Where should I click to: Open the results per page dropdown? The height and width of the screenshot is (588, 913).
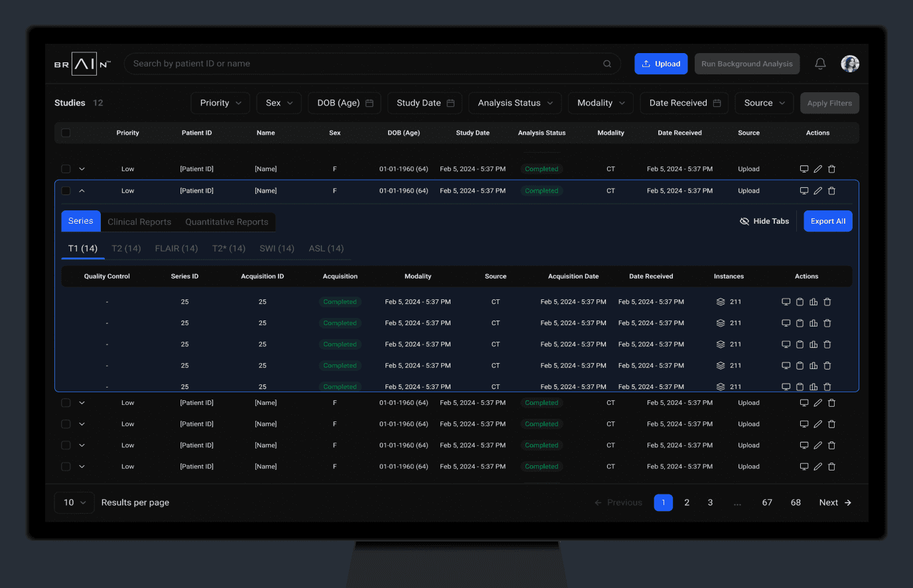coord(74,502)
